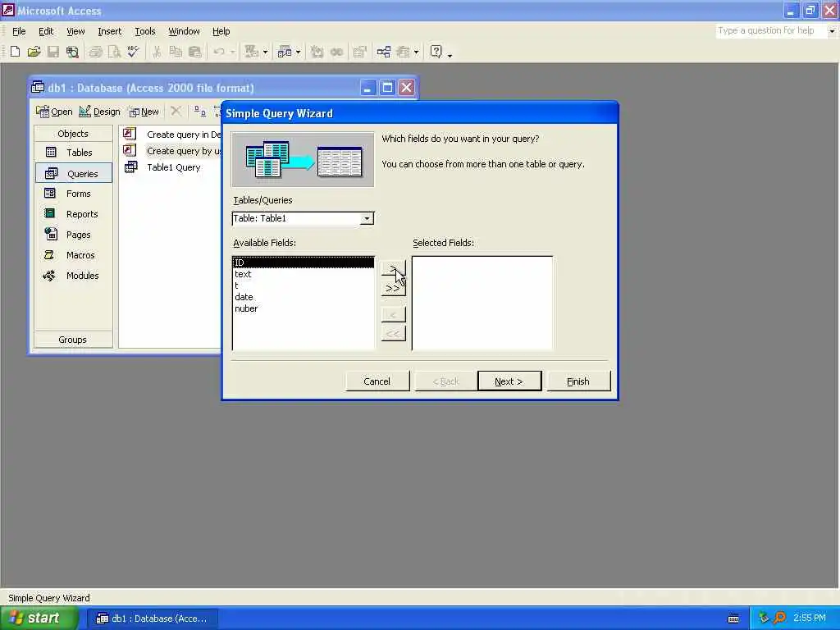Click the Paste clipboard toolbar icon
840x630 pixels.
195,52
